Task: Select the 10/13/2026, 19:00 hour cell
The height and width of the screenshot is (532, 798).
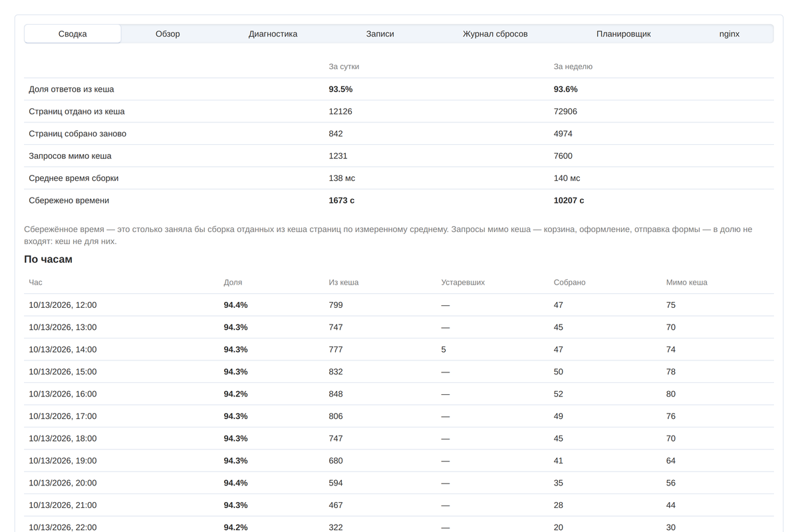Action: point(63,461)
